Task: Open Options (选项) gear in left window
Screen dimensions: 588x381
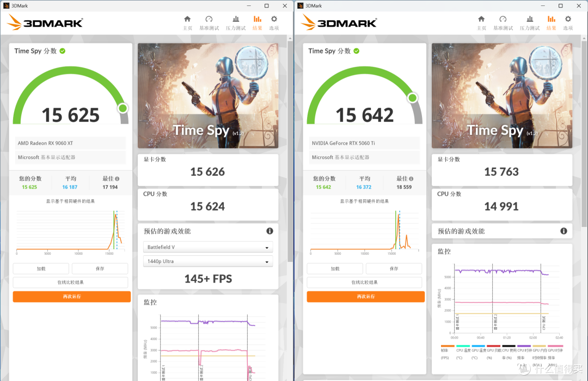Action: [x=274, y=23]
